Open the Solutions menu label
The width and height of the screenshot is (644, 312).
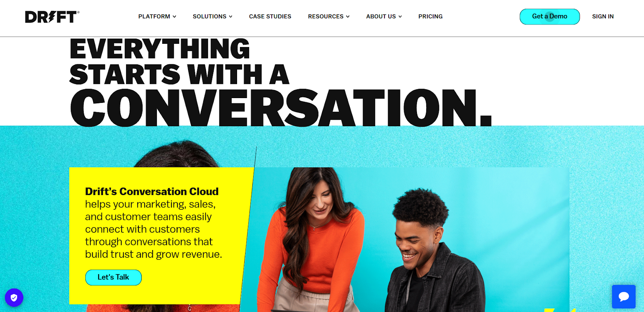[209, 16]
